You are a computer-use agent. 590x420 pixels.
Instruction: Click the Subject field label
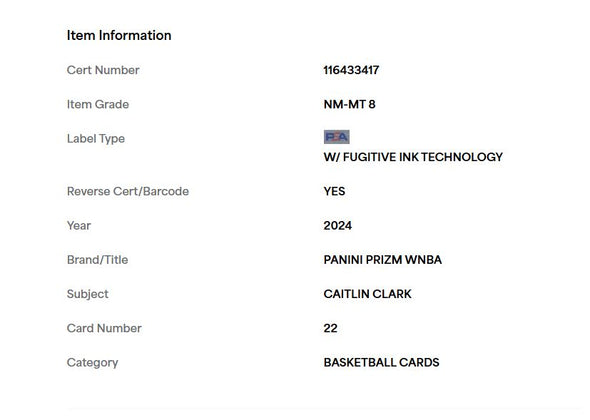[87, 294]
